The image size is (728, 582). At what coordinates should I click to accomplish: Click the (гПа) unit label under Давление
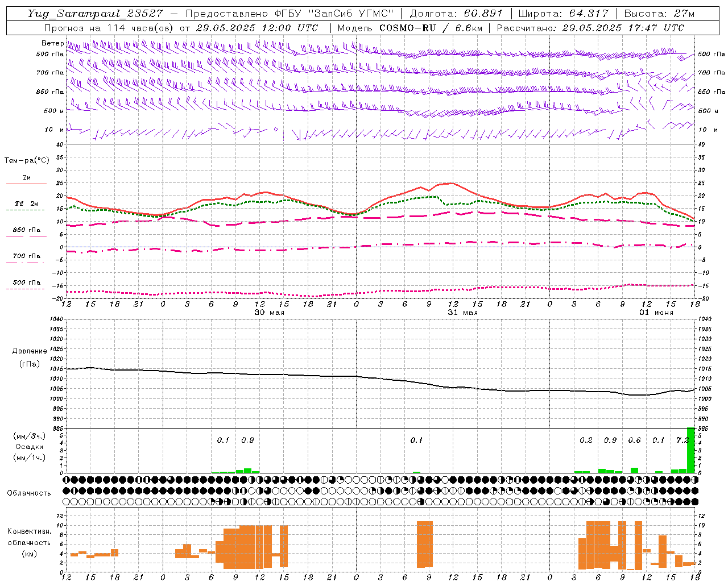[29, 364]
